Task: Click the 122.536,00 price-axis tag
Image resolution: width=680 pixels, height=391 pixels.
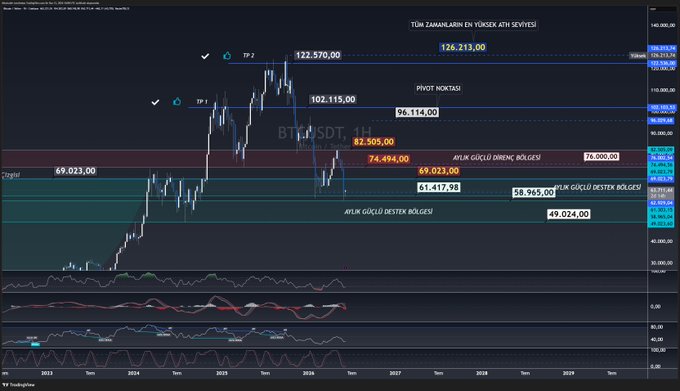Action: pyautogui.click(x=662, y=63)
